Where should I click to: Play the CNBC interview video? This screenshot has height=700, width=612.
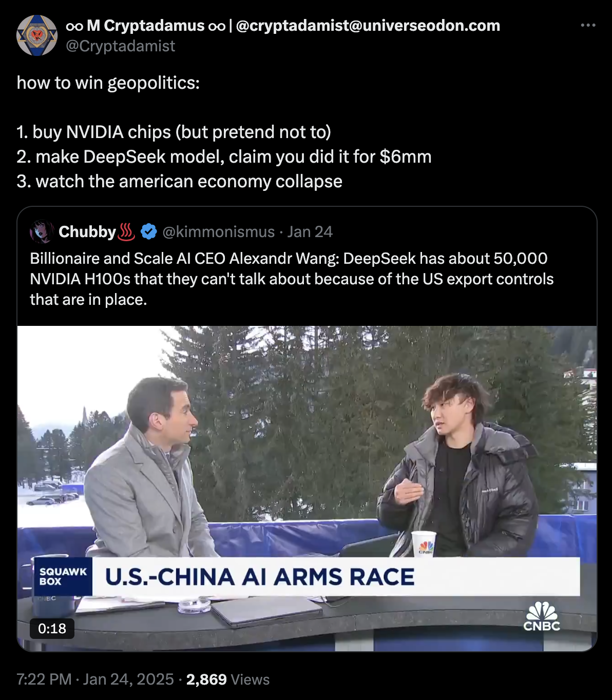[x=307, y=489]
